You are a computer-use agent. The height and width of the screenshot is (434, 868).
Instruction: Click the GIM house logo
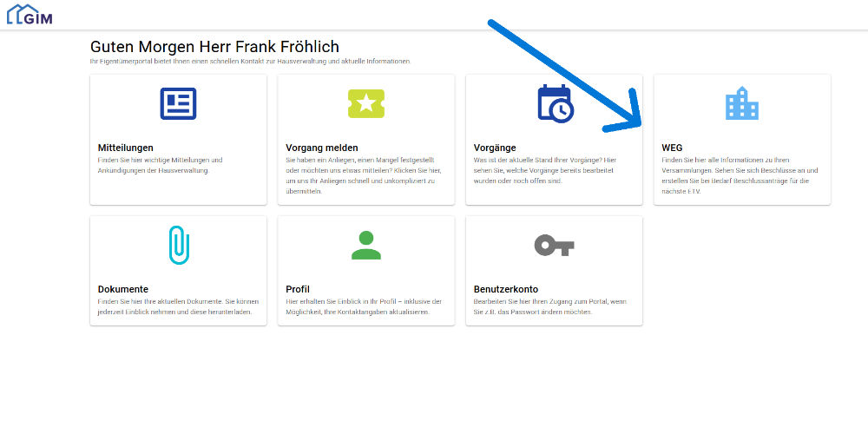(30, 15)
